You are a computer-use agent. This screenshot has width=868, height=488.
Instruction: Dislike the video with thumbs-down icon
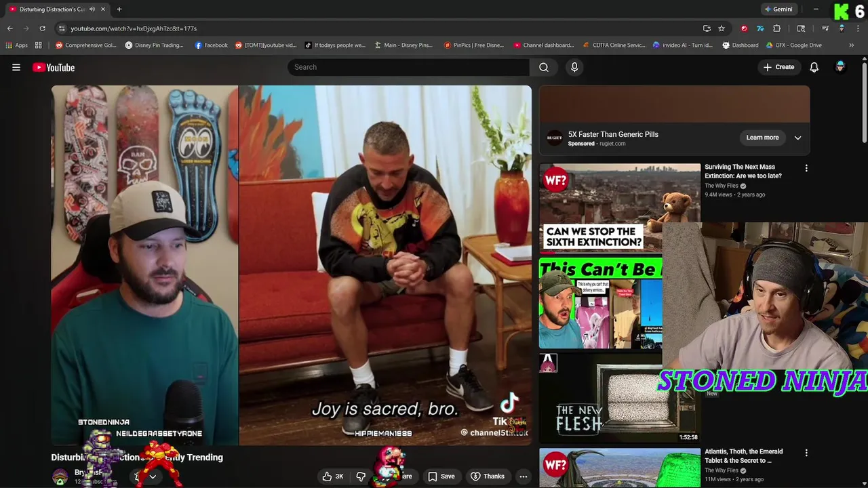tap(361, 476)
